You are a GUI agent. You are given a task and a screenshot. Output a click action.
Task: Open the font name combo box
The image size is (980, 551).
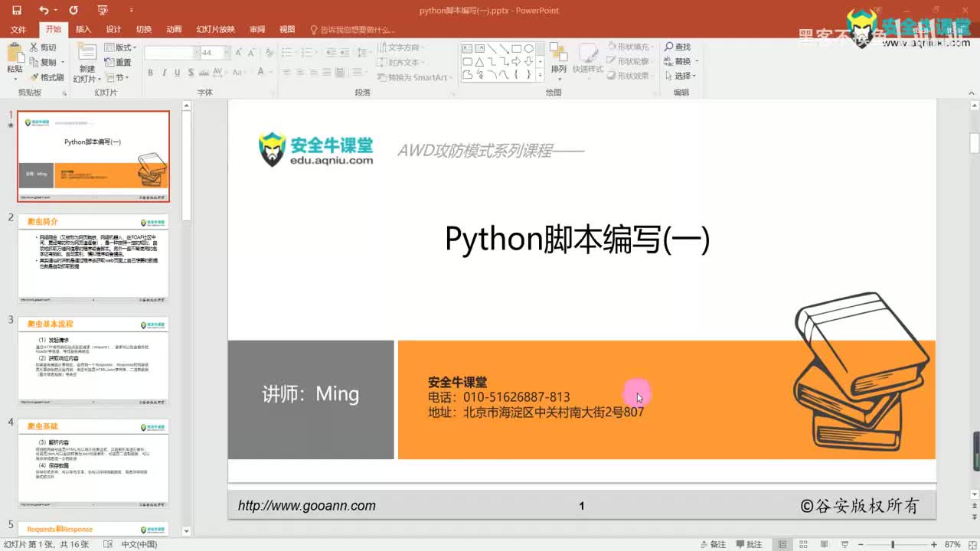pyautogui.click(x=171, y=53)
